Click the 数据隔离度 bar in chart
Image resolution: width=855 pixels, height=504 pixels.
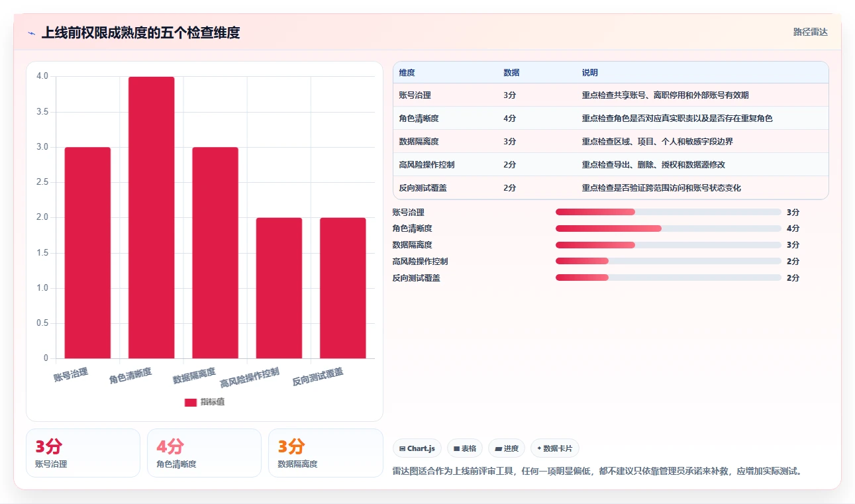pos(215,253)
